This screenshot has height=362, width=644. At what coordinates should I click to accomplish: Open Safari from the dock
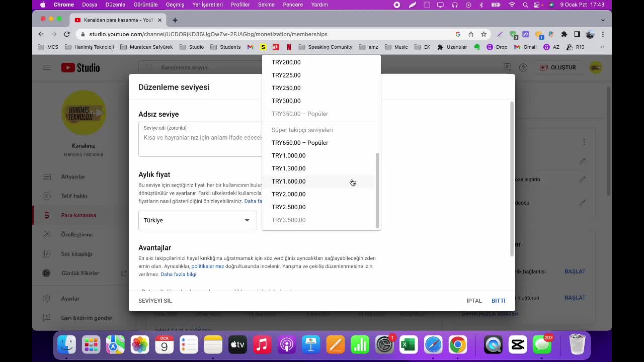pyautogui.click(x=433, y=345)
